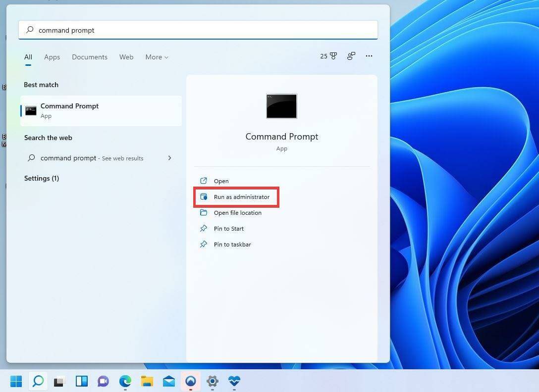The image size is (539, 392).
Task: Pin Command Prompt to taskbar
Action: click(232, 244)
